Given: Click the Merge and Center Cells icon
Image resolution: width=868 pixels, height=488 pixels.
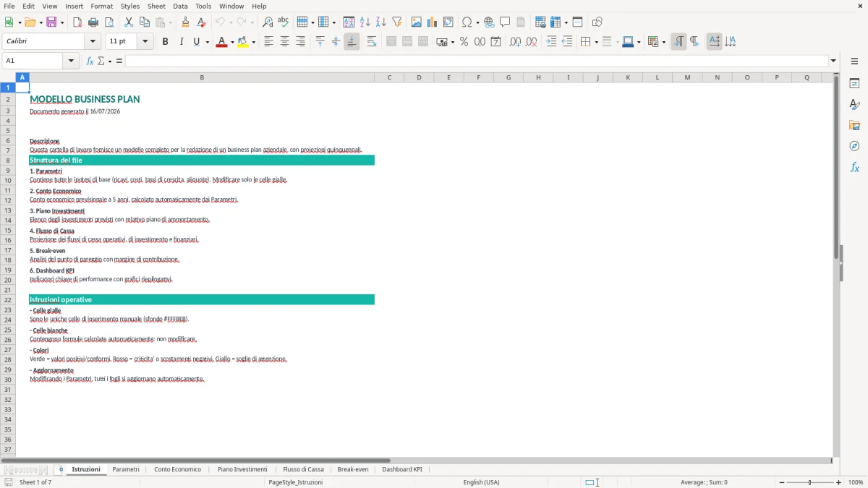Looking at the screenshot, I should pos(391,42).
